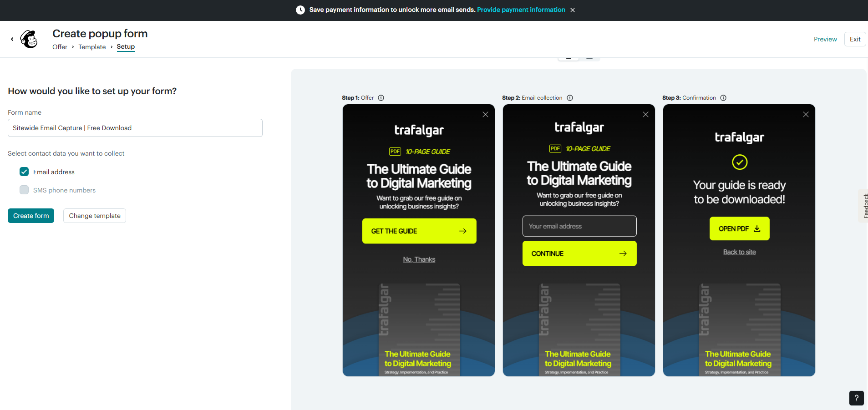Show info for Step 3: Confirmation
868x410 pixels.
coord(723,98)
